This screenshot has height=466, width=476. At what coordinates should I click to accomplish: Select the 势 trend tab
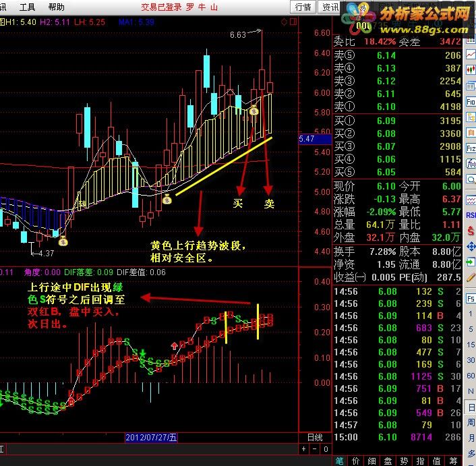pyautogui.click(x=404, y=461)
